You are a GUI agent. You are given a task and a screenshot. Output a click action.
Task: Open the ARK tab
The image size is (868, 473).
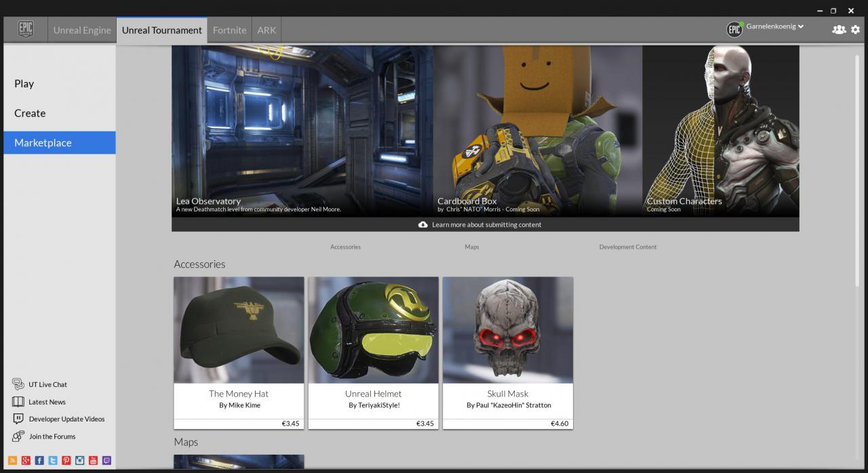pyautogui.click(x=267, y=30)
